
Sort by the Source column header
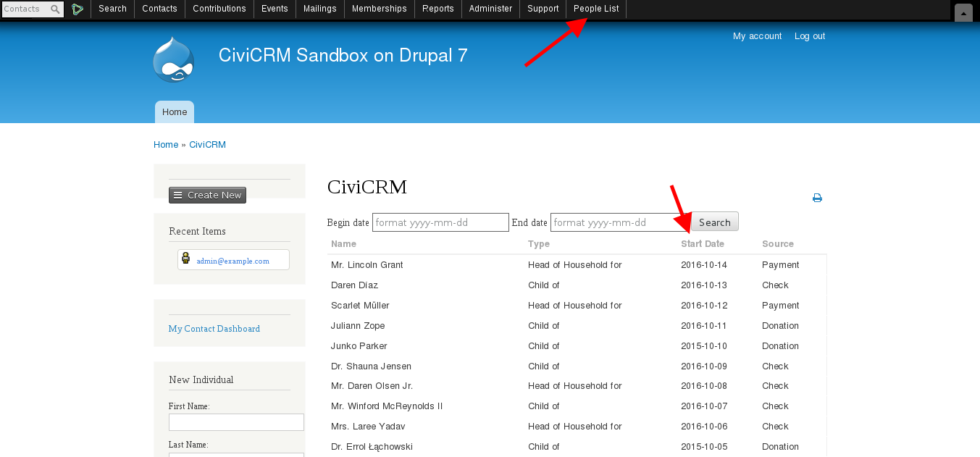(x=778, y=244)
